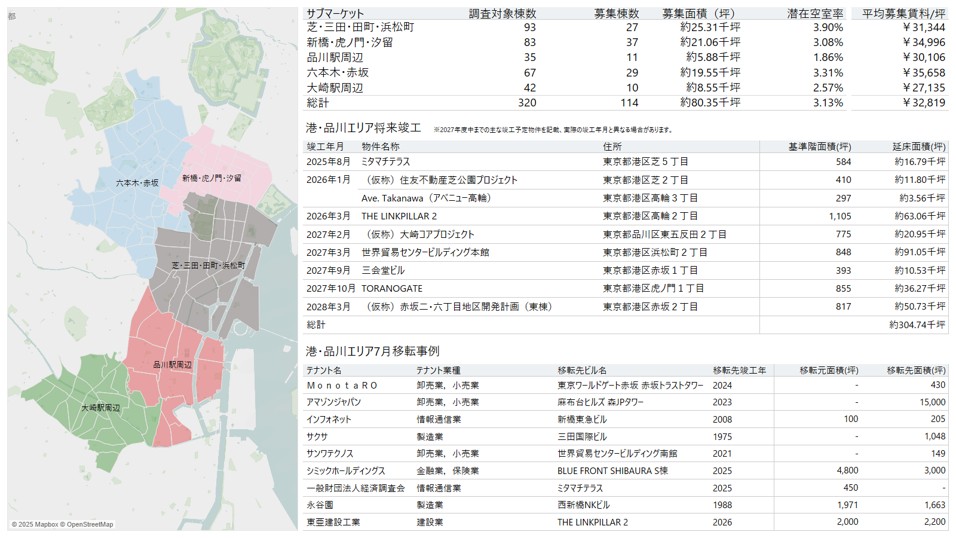This screenshot has height=538, width=956.
Task: Click the 平均募集賃料/坪 column header
Action: [904, 13]
